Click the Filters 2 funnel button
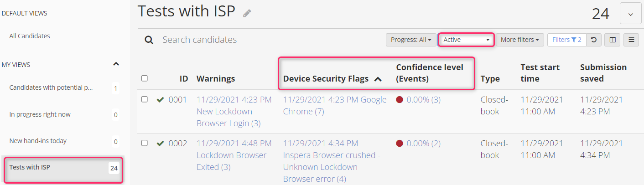644x185 pixels. click(x=566, y=40)
